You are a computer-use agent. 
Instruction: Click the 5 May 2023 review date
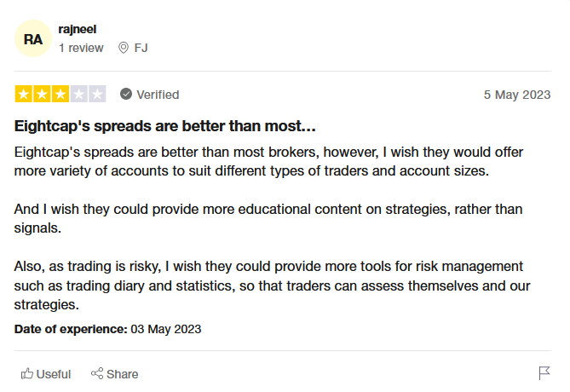[517, 95]
